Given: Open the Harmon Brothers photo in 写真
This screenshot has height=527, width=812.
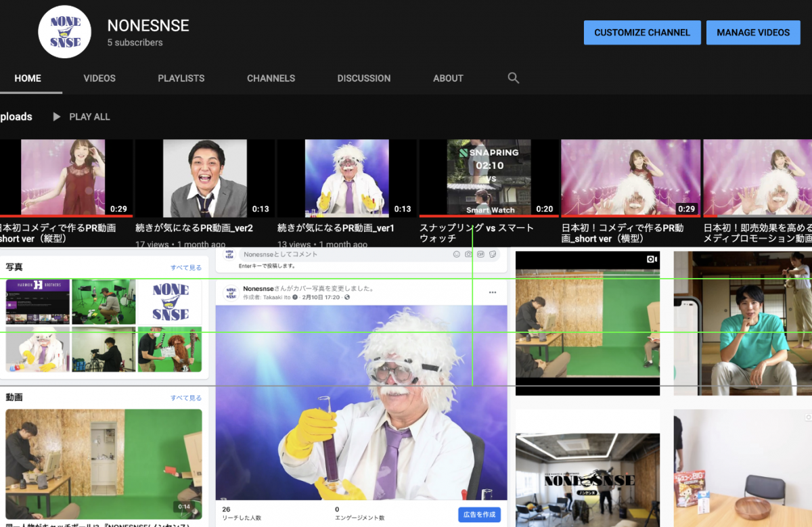Looking at the screenshot, I should pyautogui.click(x=37, y=302).
